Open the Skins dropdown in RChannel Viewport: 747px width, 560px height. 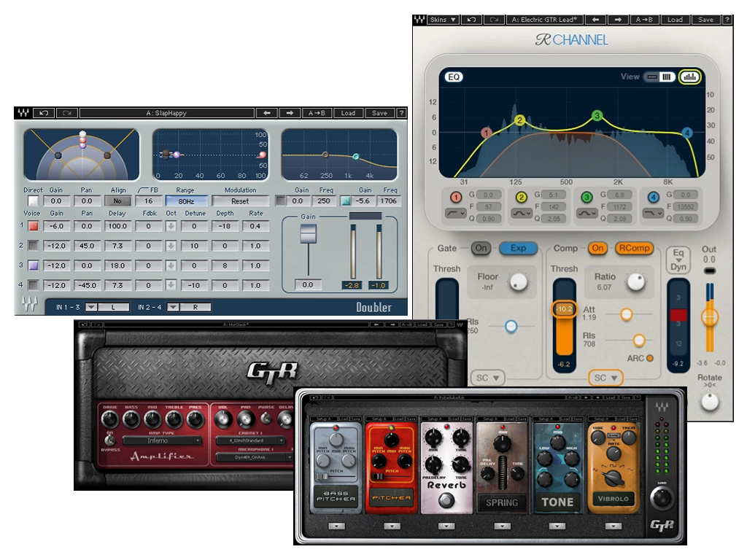pos(442,20)
